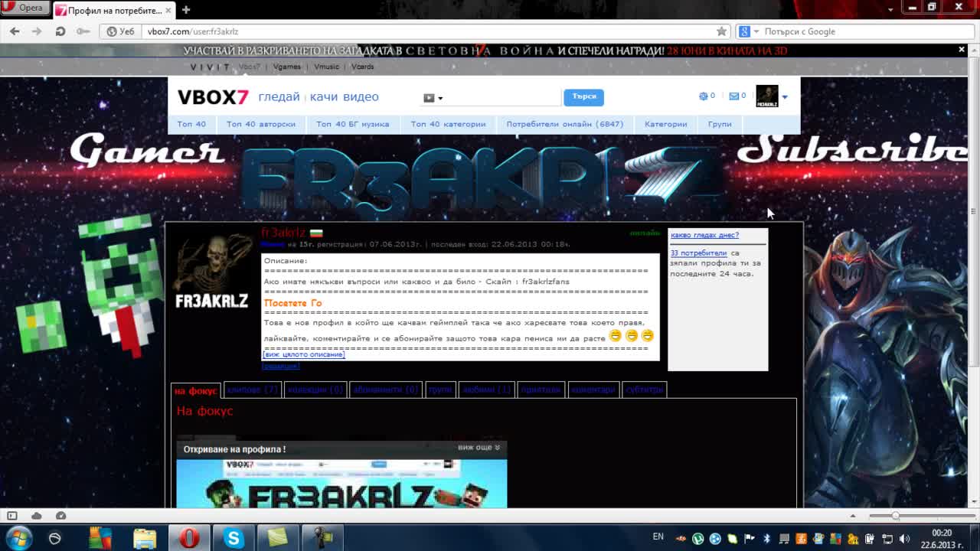Open 'Топ 40 категории' menu item
980x551 pixels.
[448, 124]
